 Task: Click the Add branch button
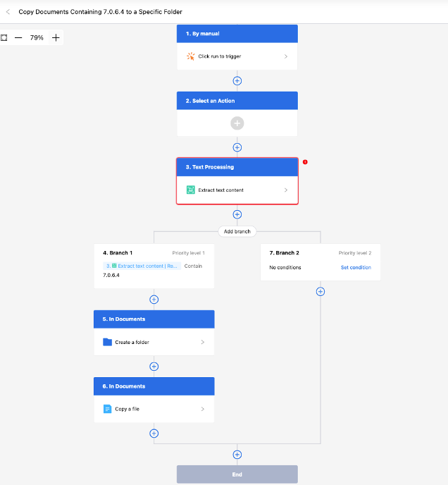pyautogui.click(x=237, y=231)
